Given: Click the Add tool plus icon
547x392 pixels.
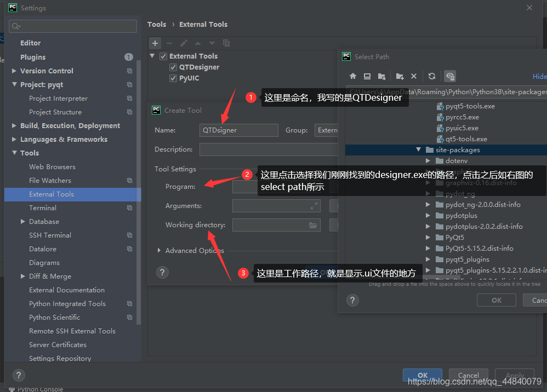Looking at the screenshot, I should [x=155, y=43].
